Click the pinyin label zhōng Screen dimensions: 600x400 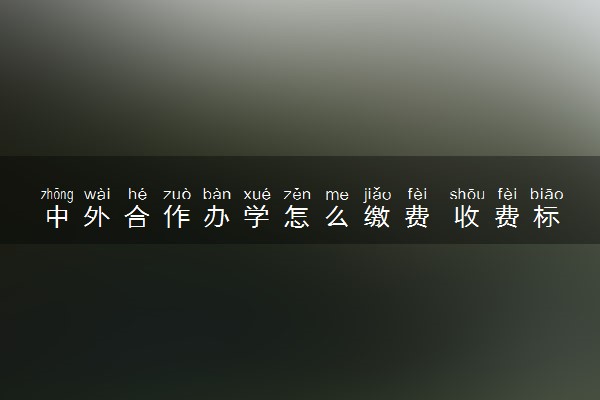(57, 194)
